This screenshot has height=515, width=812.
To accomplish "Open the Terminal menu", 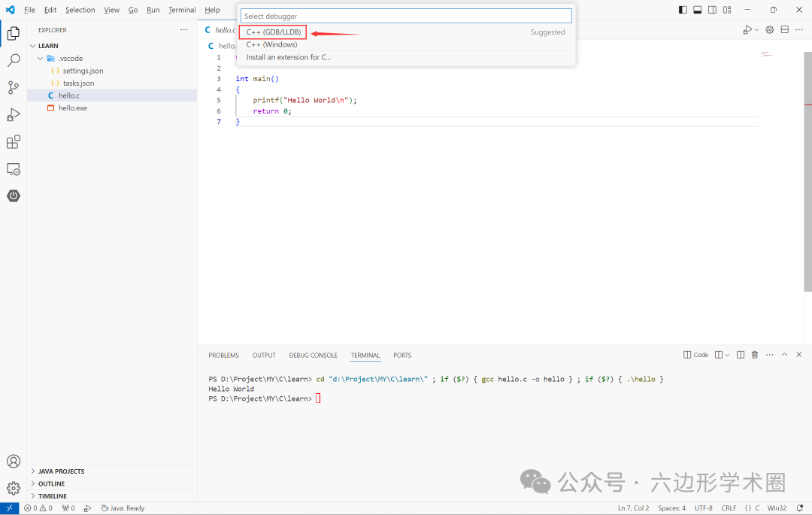I will pos(181,10).
